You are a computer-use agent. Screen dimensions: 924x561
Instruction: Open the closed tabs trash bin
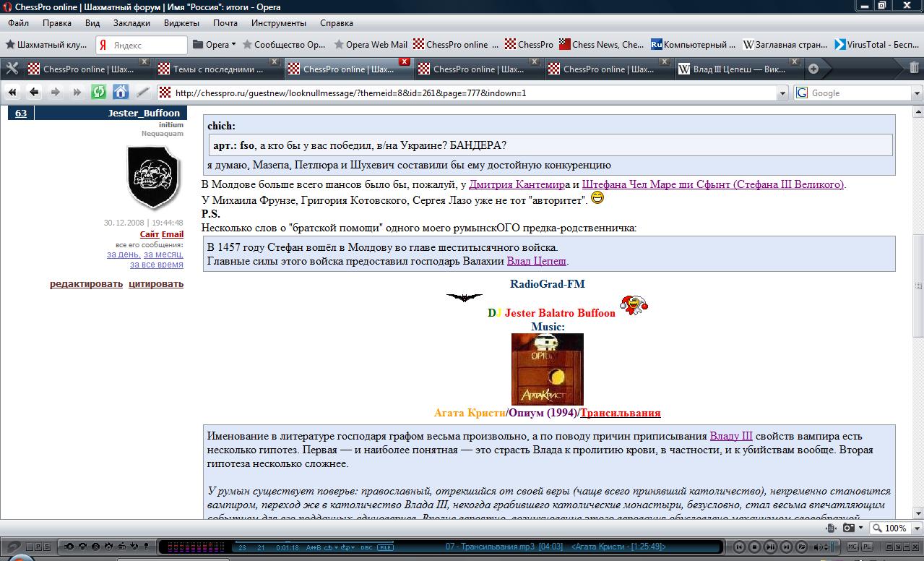click(x=915, y=69)
